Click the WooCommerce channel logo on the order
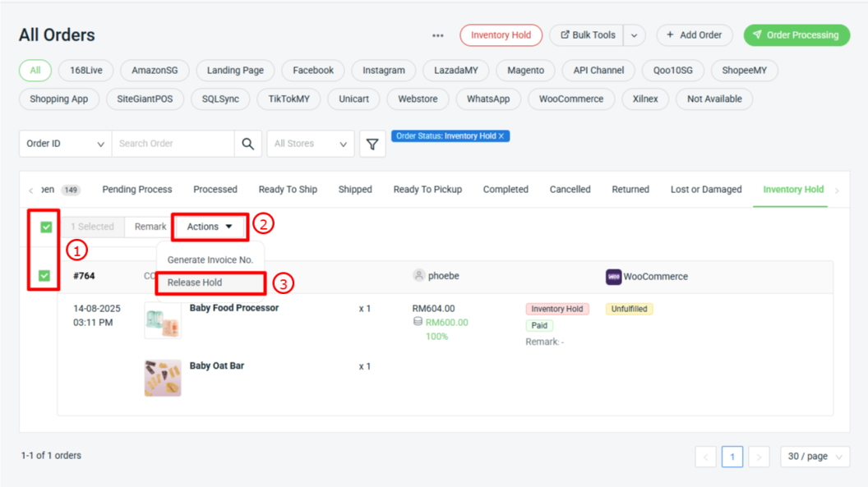 pyautogui.click(x=613, y=277)
